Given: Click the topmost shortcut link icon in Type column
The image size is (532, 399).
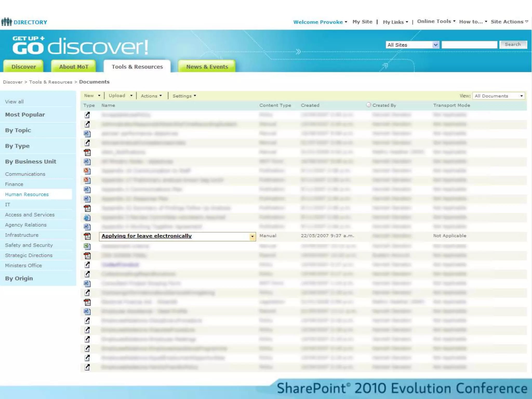Looking at the screenshot, I should pyautogui.click(x=87, y=115).
